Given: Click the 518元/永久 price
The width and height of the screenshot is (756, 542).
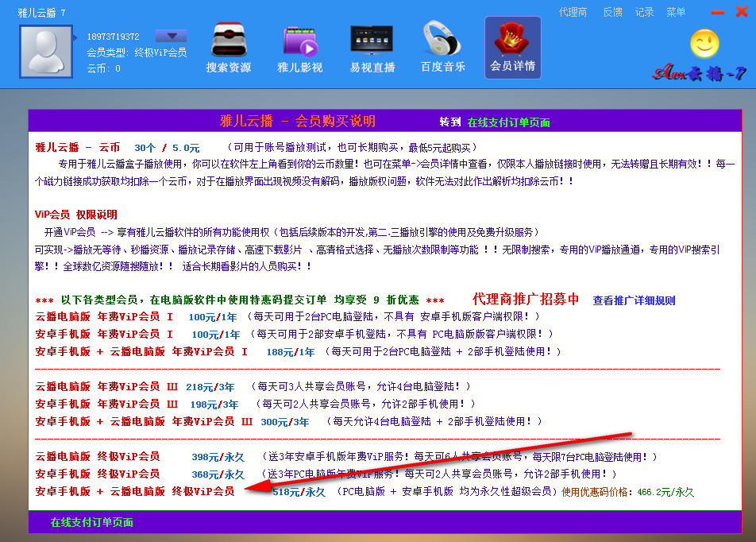Looking at the screenshot, I should coord(299,492).
